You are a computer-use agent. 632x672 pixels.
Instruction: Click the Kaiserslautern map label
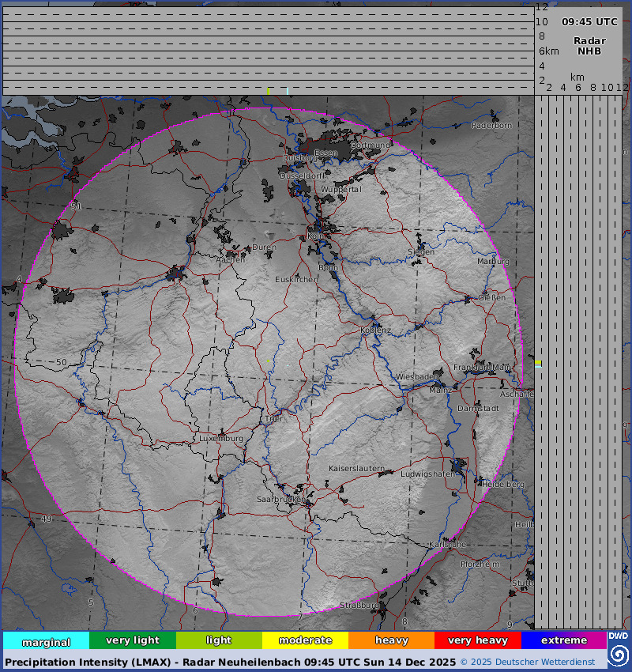tap(356, 468)
